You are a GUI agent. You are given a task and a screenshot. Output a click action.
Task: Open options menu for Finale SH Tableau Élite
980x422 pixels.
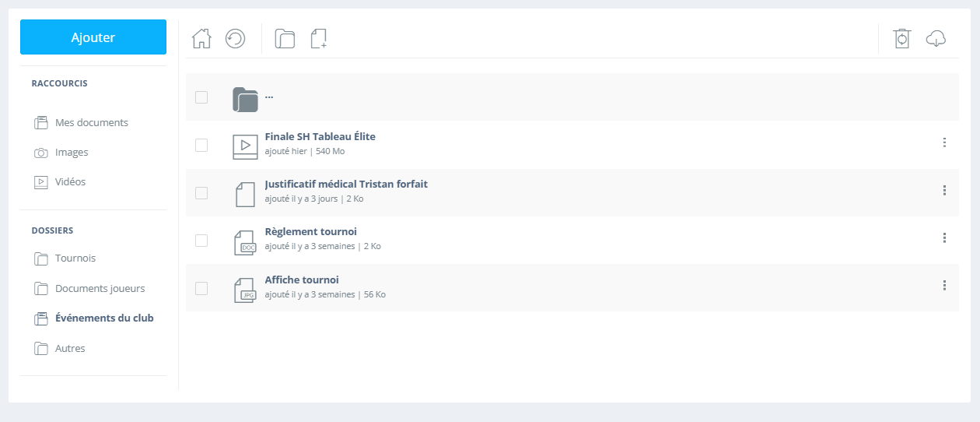tap(944, 142)
